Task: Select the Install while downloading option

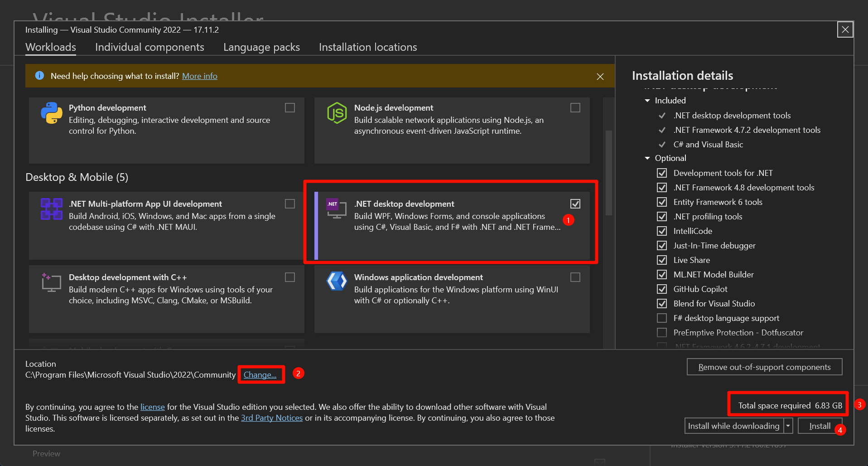Action: 734,426
